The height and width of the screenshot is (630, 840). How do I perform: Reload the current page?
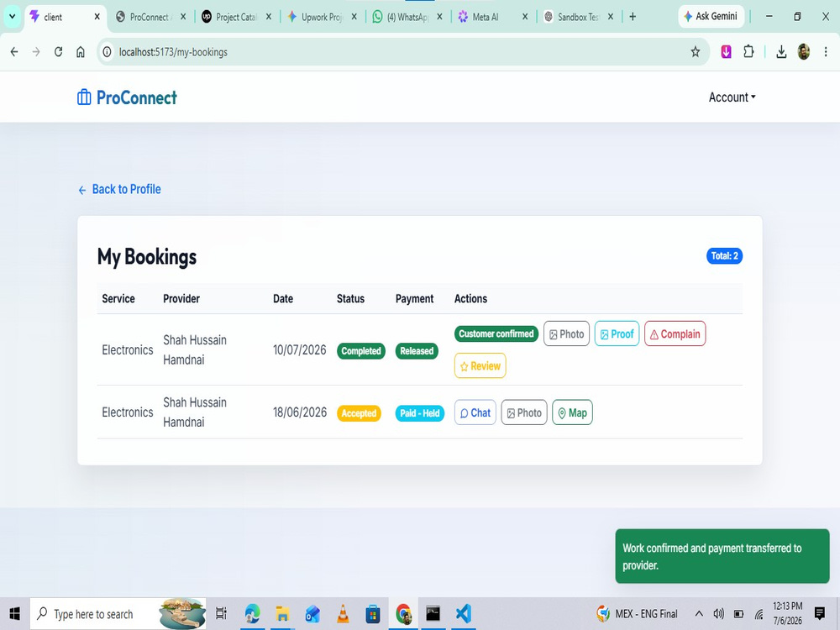coord(59,52)
